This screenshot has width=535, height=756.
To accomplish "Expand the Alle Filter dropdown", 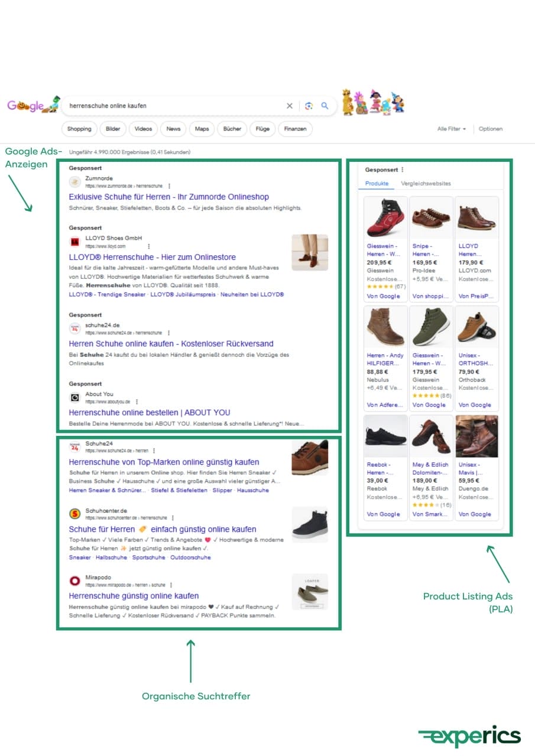I will 452,129.
